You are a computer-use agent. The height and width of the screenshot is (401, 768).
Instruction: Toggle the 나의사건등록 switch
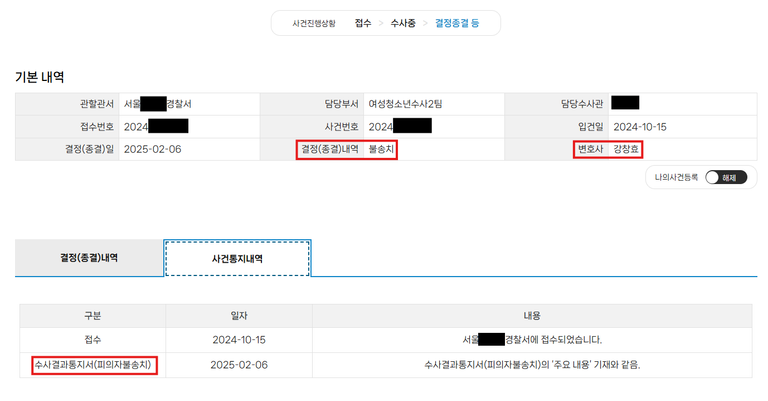pos(725,177)
